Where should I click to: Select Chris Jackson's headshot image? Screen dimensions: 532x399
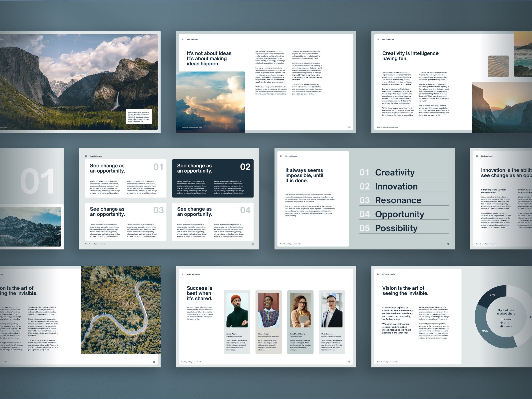332,310
